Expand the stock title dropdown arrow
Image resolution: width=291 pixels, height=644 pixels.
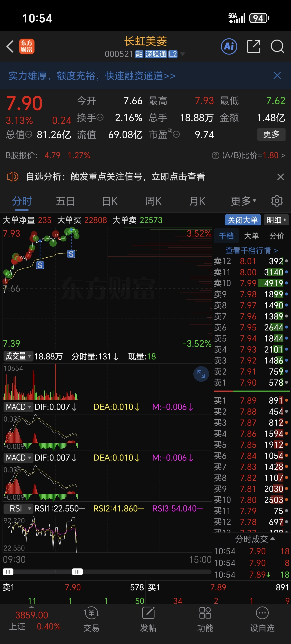coord(183,54)
